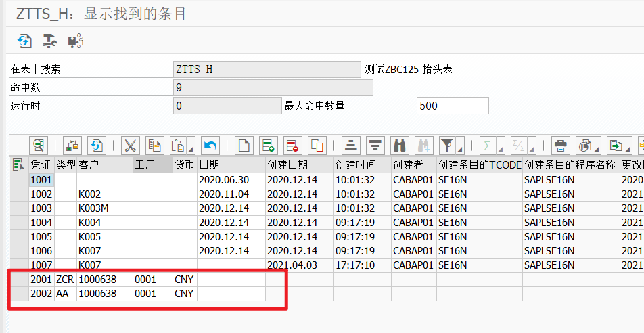Image resolution: width=644 pixels, height=333 pixels.
Task: Click creation time 17:17:10 cell
Action: pos(363,265)
